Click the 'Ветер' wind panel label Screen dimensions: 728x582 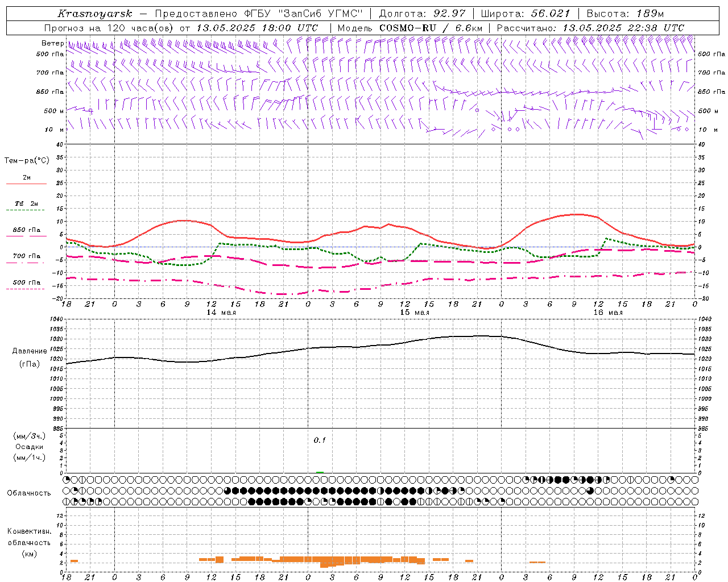pos(52,43)
